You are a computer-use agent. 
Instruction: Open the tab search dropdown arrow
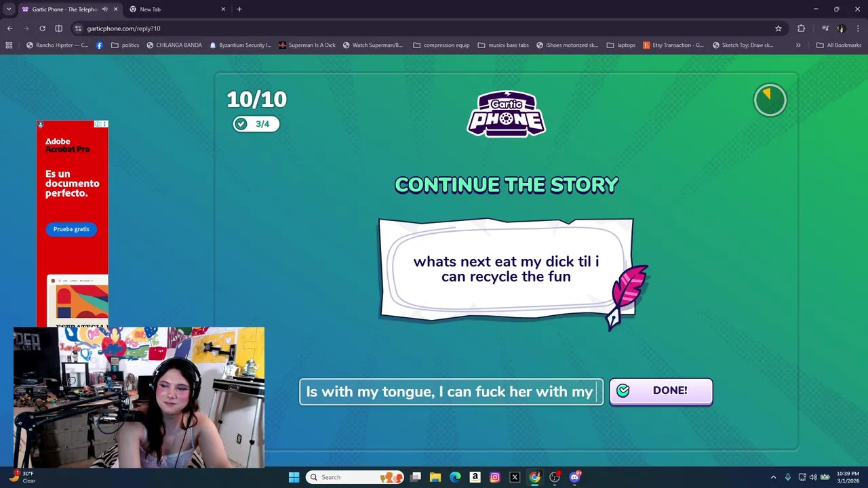(x=9, y=9)
